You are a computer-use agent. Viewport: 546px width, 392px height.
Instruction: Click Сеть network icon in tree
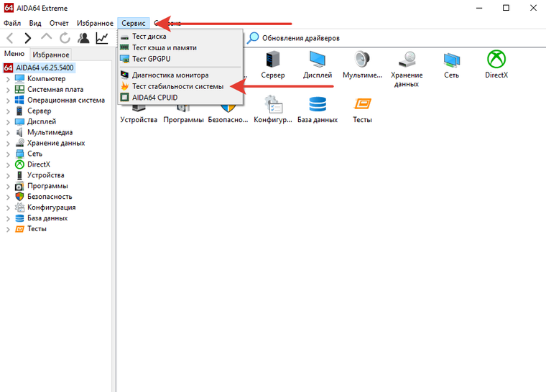(x=19, y=154)
